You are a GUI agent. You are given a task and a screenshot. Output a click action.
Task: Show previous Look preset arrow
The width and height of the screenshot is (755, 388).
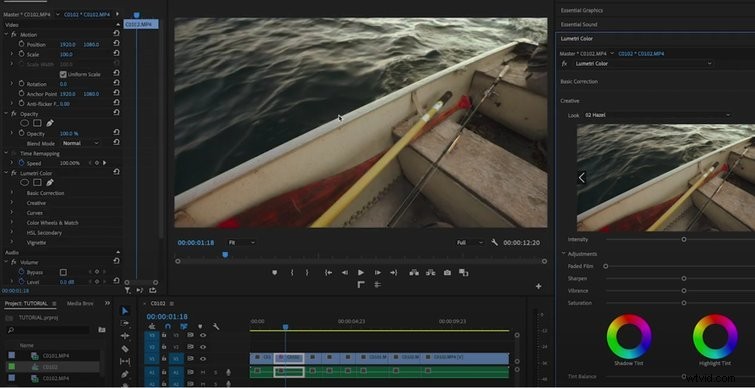582,178
